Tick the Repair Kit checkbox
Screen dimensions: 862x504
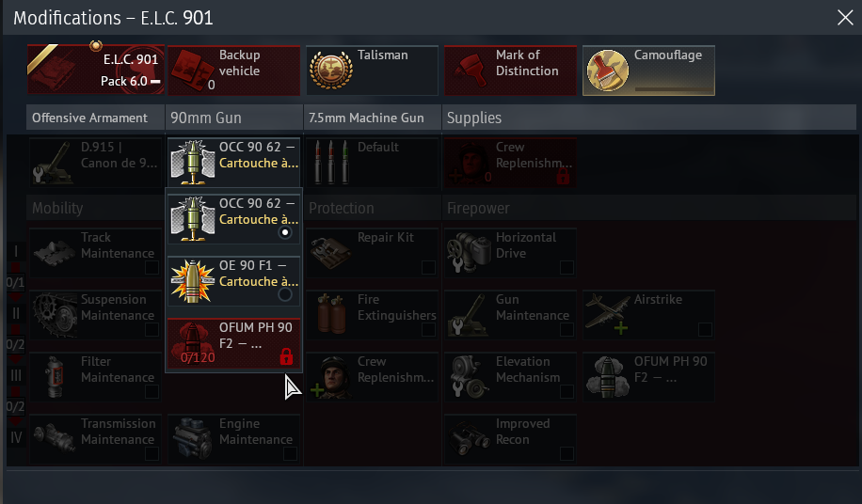click(x=428, y=267)
